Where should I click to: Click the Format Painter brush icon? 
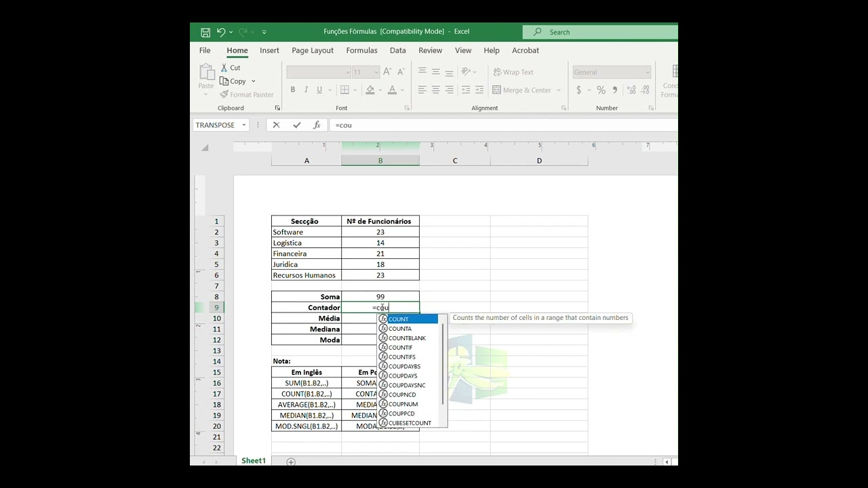224,95
